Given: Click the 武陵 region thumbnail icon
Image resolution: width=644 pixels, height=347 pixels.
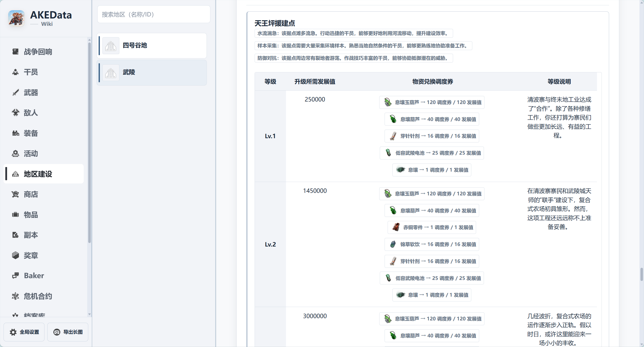Looking at the screenshot, I should [111, 73].
